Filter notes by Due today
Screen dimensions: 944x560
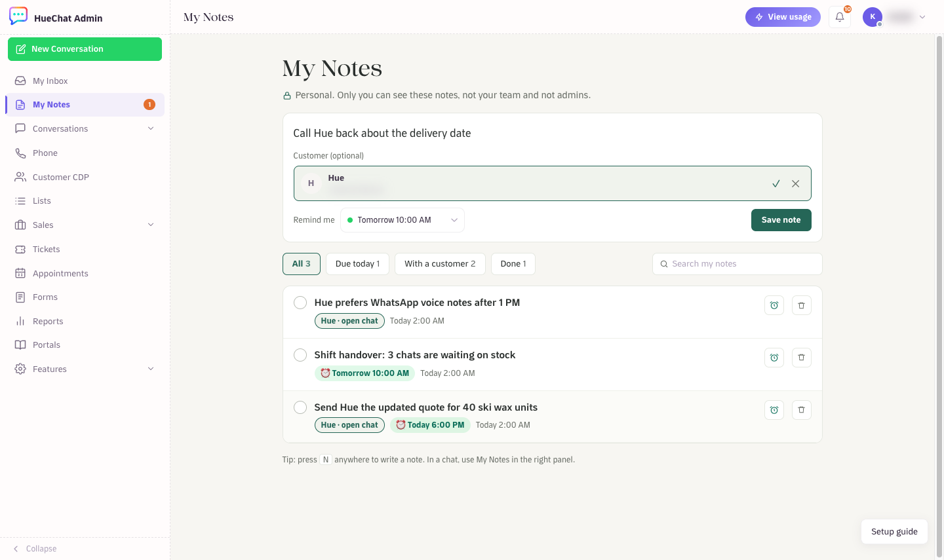(x=357, y=264)
